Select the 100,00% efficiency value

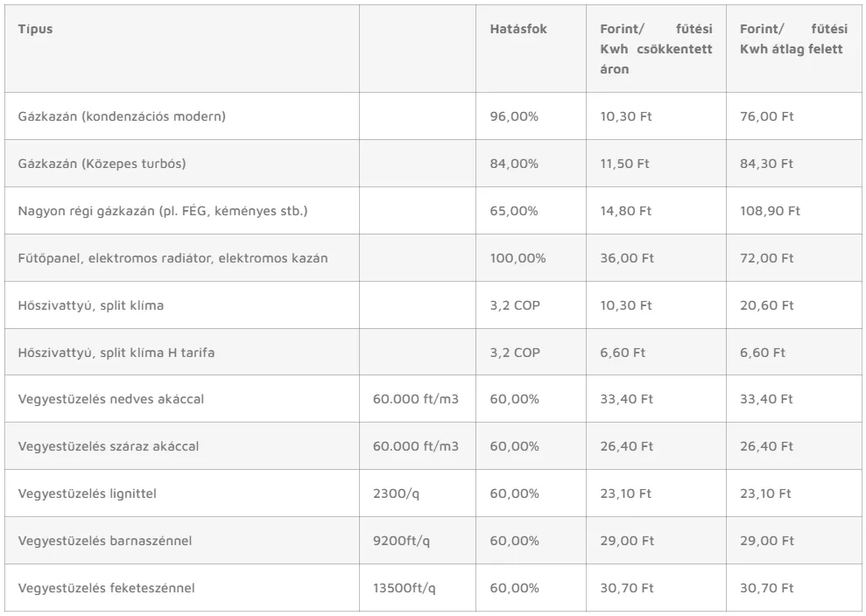[517, 258]
